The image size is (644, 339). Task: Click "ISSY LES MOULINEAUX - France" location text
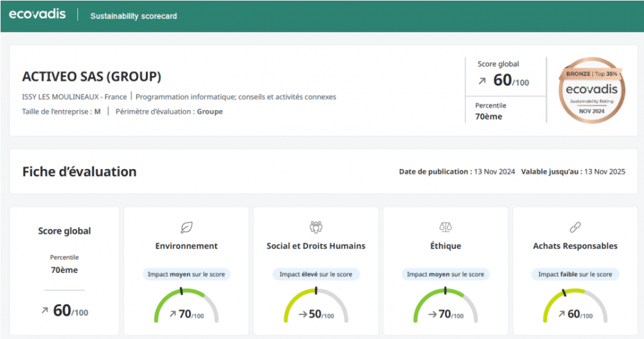coord(74,97)
